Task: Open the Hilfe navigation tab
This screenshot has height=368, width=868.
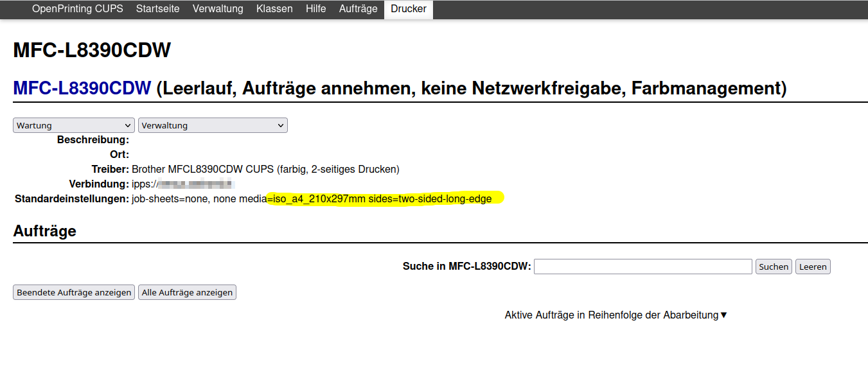Action: coord(316,9)
